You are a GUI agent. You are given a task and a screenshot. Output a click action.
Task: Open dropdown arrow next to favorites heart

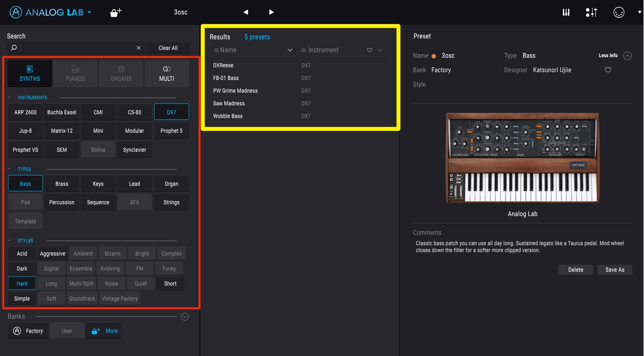tap(380, 50)
